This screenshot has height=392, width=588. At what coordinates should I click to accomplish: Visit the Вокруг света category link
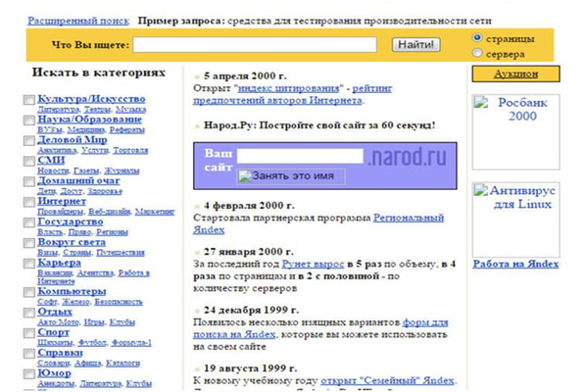tap(72, 242)
